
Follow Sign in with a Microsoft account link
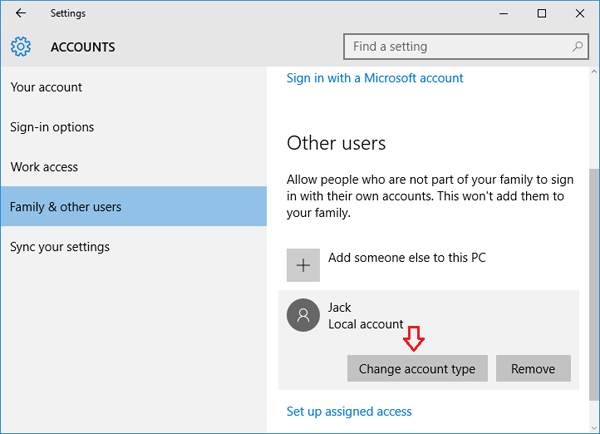pyautogui.click(x=375, y=78)
